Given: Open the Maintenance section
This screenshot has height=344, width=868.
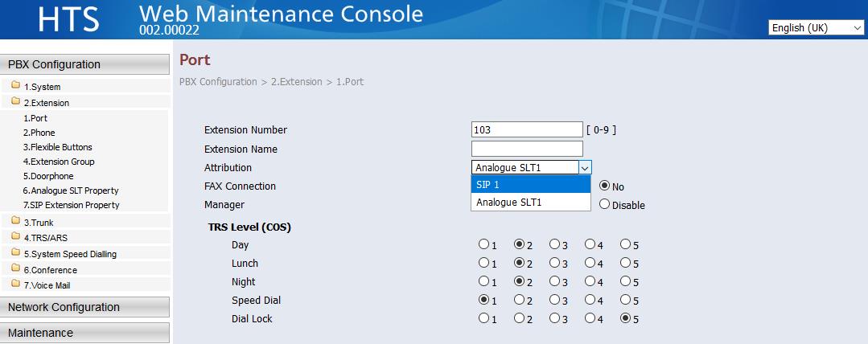Looking at the screenshot, I should click(85, 333).
